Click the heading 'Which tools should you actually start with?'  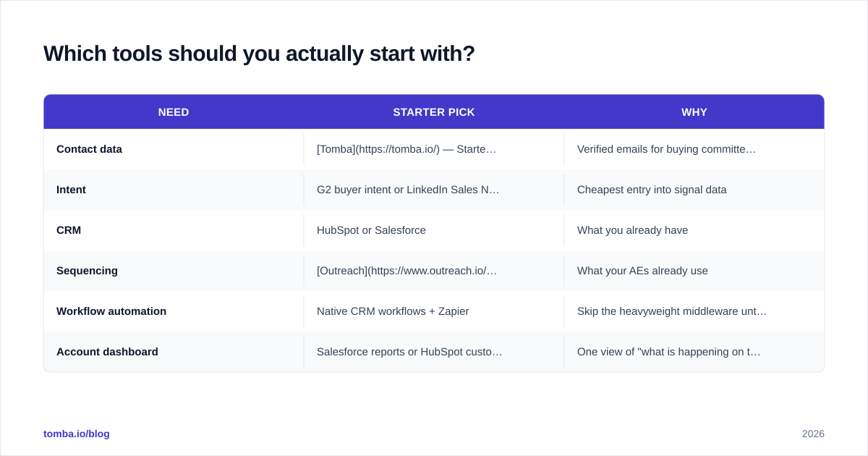[259, 54]
